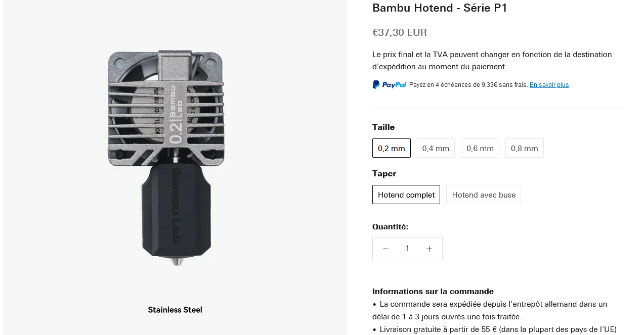This screenshot has height=335, width=644.
Task: Pick the 0,6 mm size option
Action: tap(480, 148)
